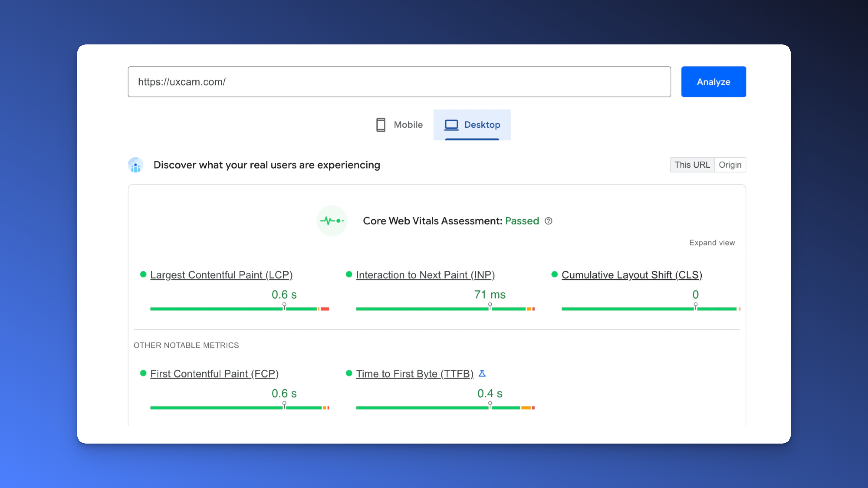The height and width of the screenshot is (488, 868).
Task: Select the Desktop tab
Action: [x=472, y=125]
